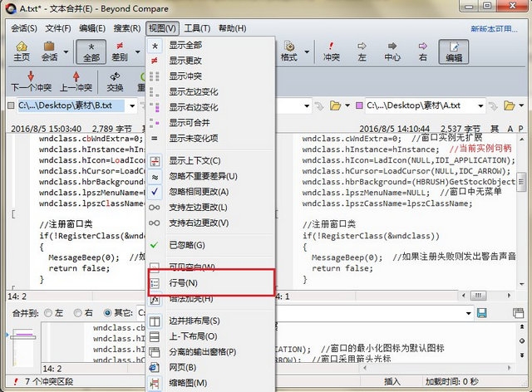Expand arrow beside A.txt folder icon
532x392 pixels.
[x=521, y=105]
